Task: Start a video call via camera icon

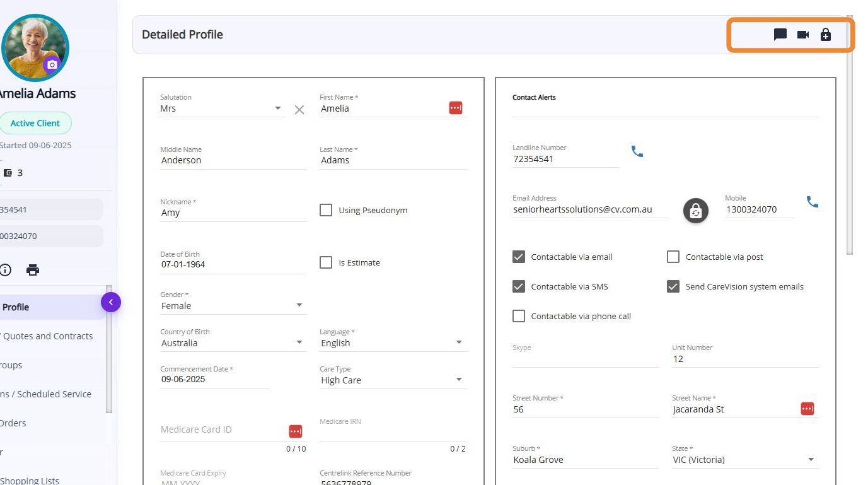Action: pyautogui.click(x=803, y=35)
